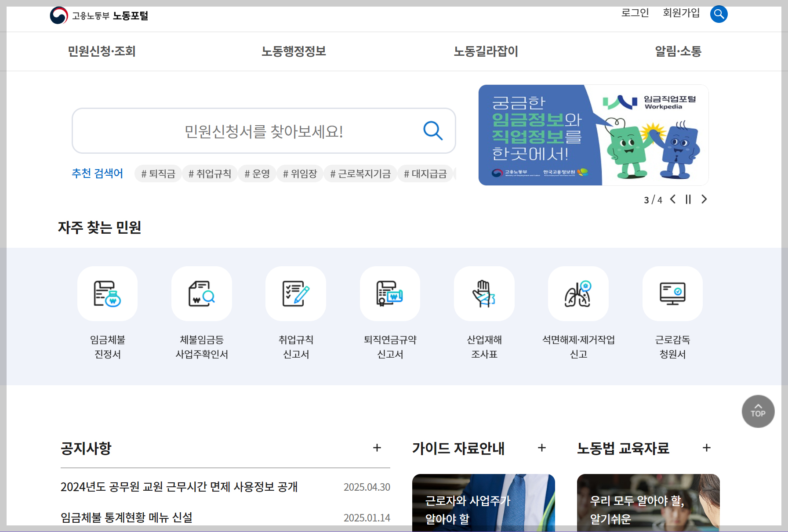Open the top-right search magnifier

719,14
